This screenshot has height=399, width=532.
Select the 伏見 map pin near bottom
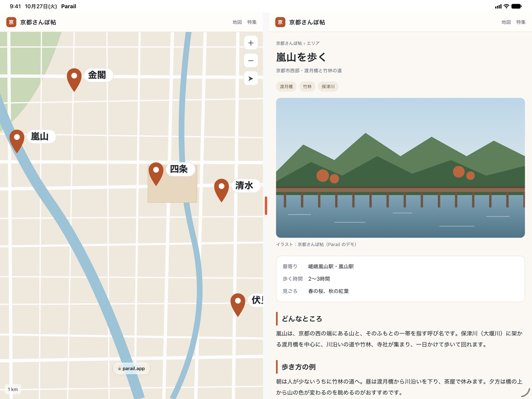point(238,305)
